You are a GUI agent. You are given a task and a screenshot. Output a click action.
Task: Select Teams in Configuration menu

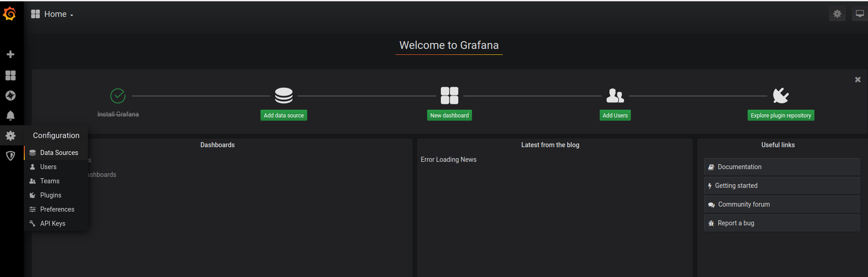click(x=56, y=181)
